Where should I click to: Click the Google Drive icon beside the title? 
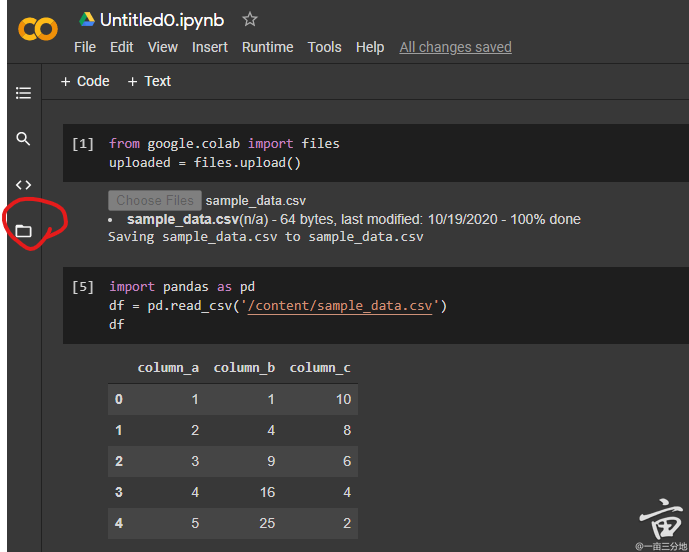(87, 20)
